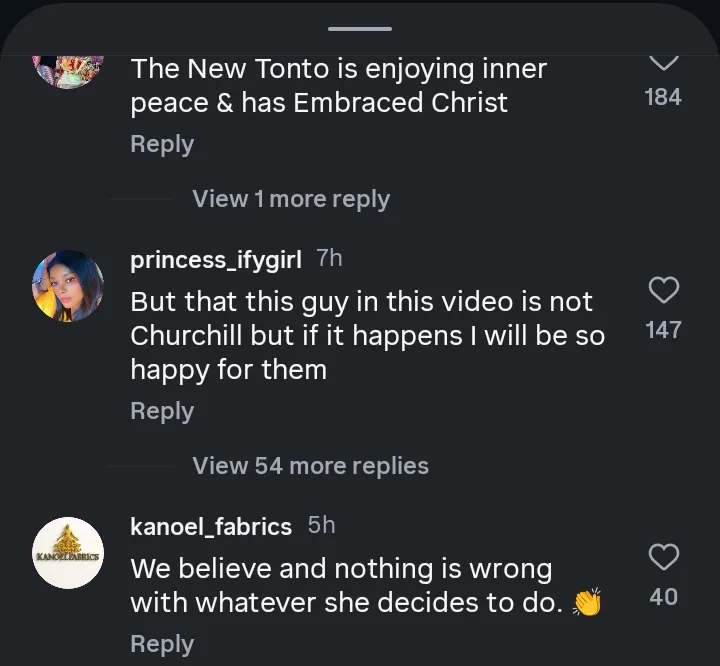Like the New Tonto inner peace comment
The image size is (720, 666).
tap(664, 62)
